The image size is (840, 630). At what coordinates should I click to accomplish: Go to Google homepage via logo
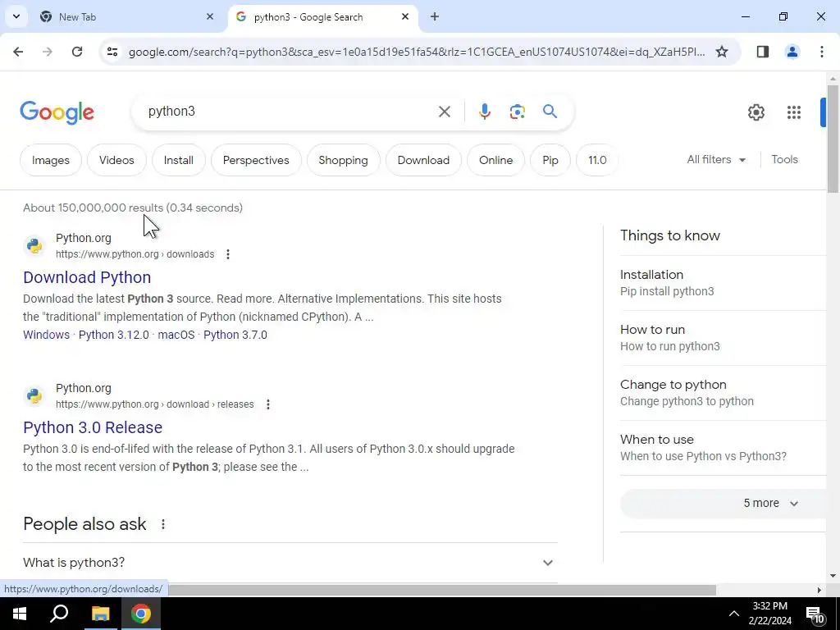tap(57, 112)
